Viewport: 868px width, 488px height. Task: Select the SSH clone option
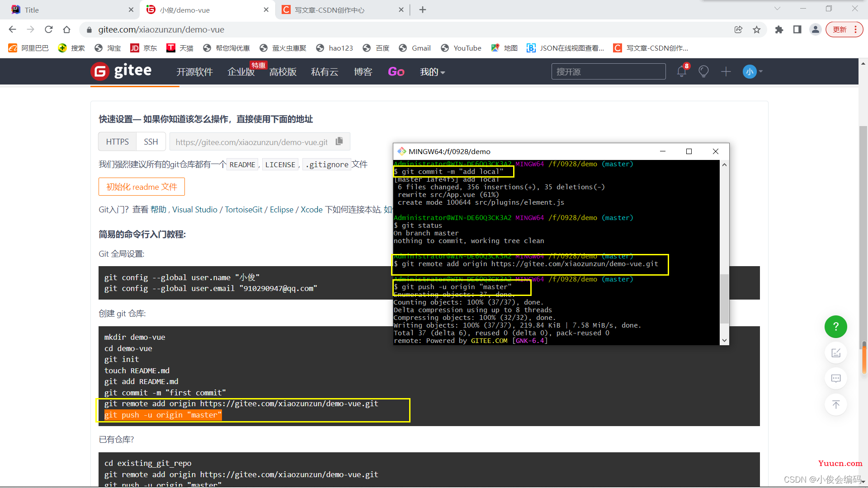tap(151, 142)
